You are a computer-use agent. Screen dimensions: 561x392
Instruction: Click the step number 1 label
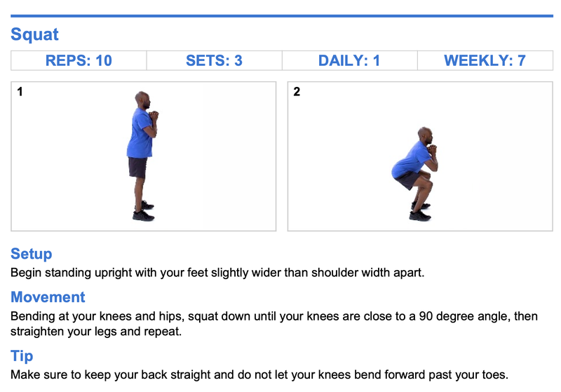click(20, 92)
